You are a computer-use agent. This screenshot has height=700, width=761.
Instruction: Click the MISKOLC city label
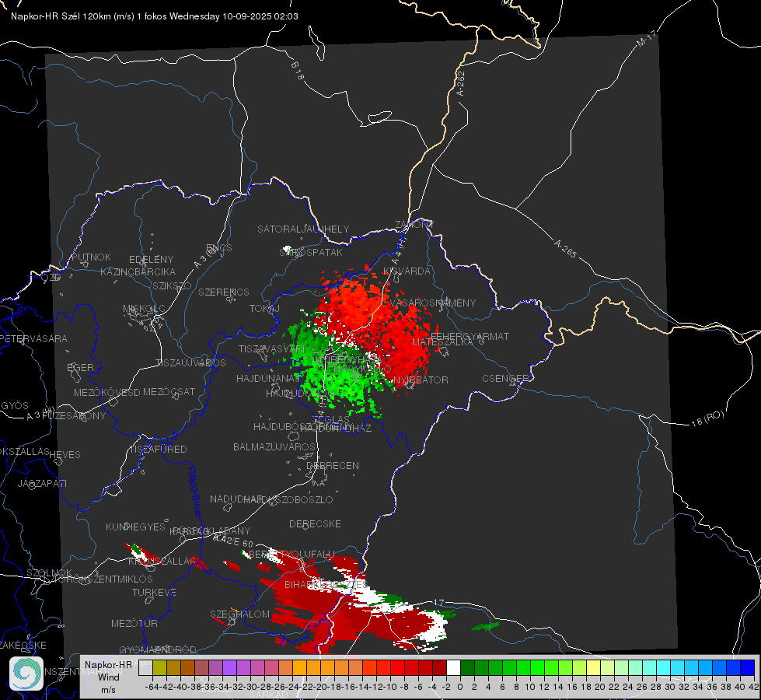point(144,309)
